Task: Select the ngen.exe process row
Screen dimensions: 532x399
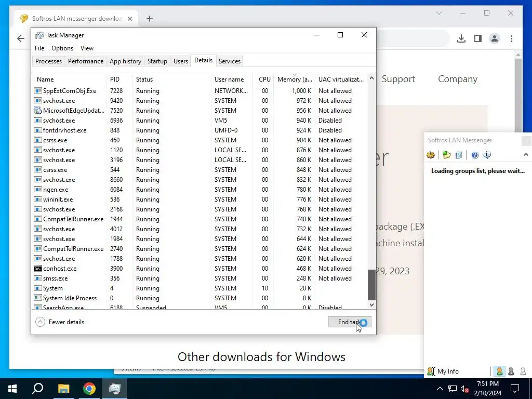Action: coord(200,189)
